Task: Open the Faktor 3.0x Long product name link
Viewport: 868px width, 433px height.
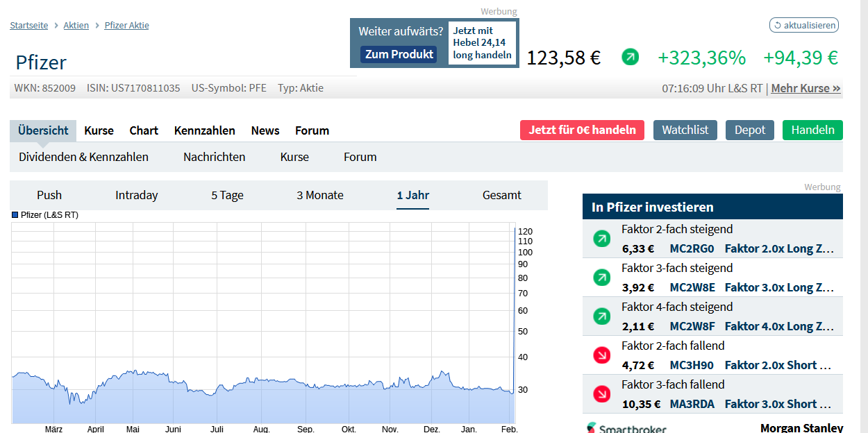Action: 779,287
